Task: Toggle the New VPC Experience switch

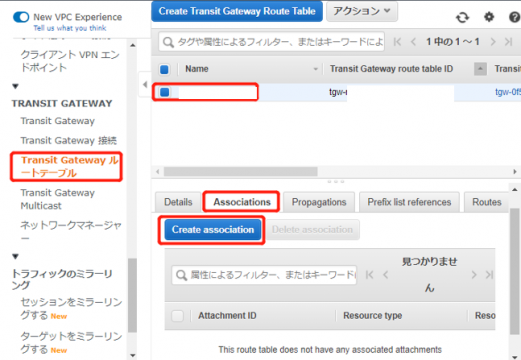Action: point(21,17)
